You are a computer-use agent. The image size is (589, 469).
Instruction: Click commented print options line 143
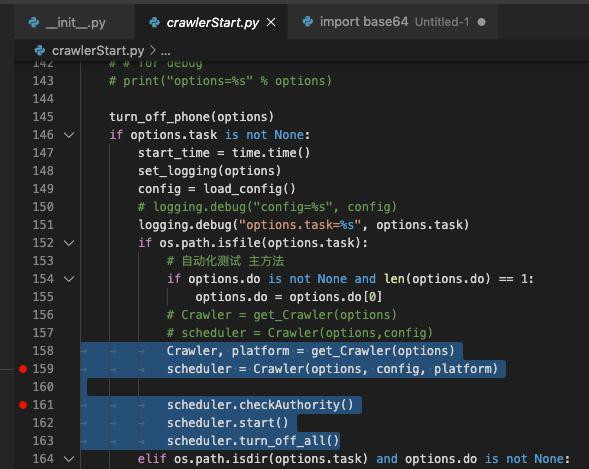220,81
